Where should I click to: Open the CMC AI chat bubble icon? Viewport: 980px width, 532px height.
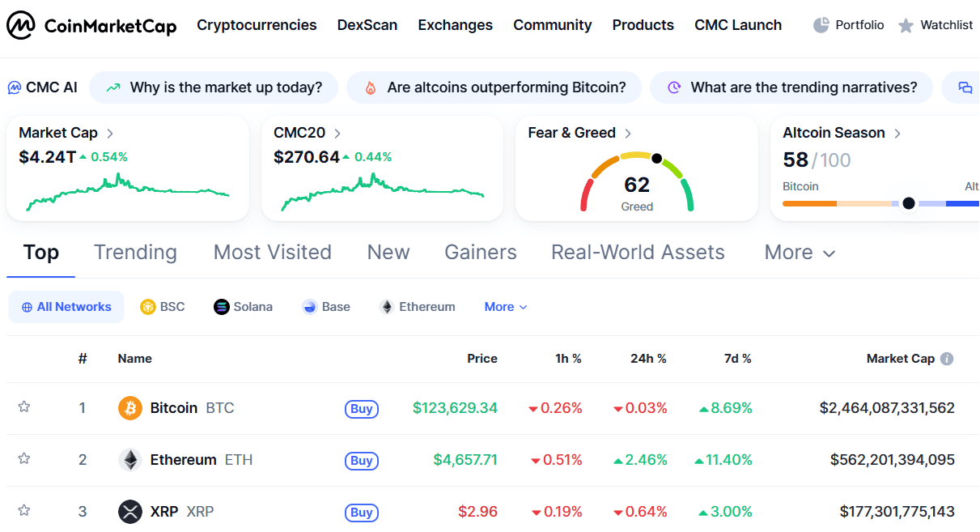[x=965, y=88]
